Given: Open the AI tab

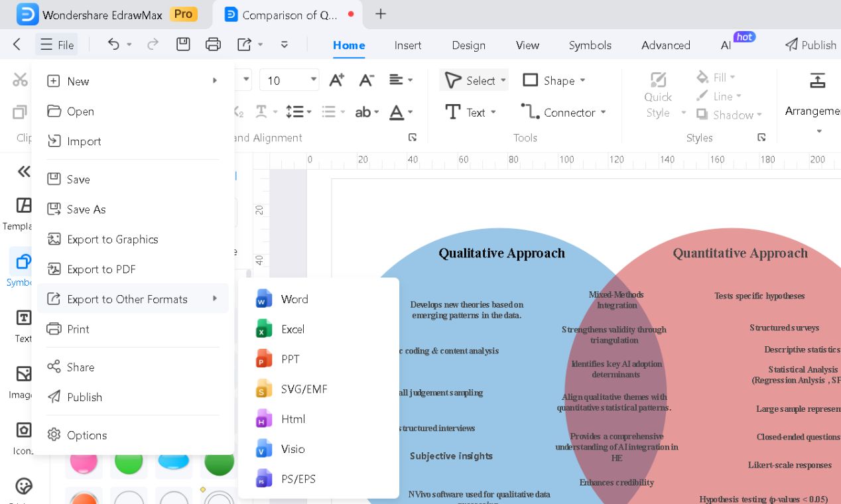Looking at the screenshot, I should (x=726, y=45).
